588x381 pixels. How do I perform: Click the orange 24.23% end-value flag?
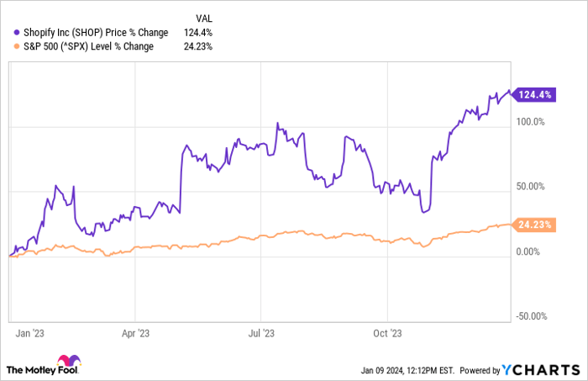[x=534, y=225]
